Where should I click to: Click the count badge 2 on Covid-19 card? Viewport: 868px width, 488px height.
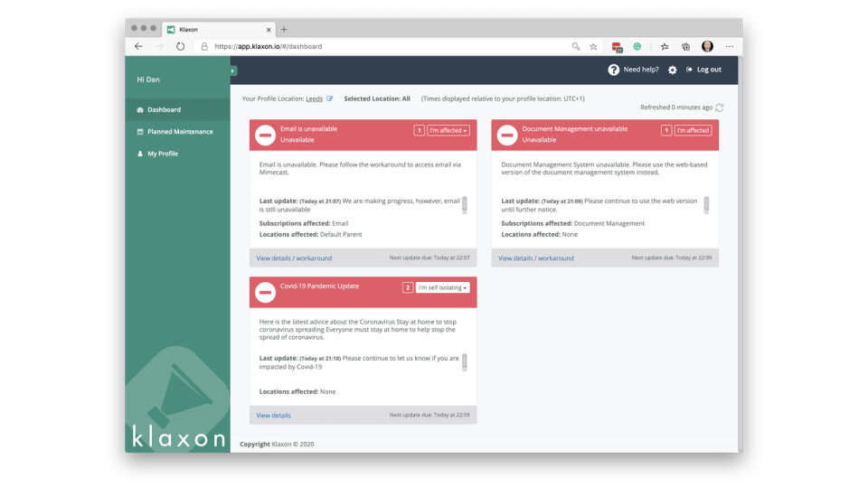408,287
